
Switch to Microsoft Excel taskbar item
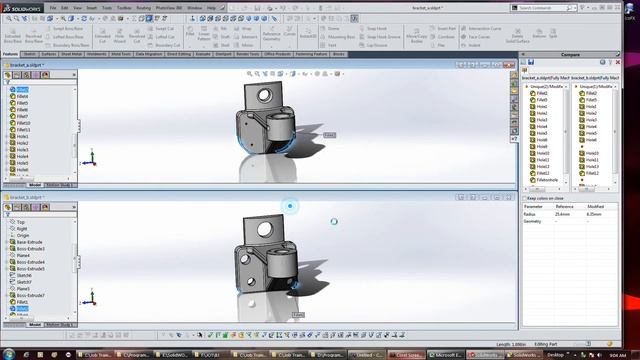(x=446, y=355)
